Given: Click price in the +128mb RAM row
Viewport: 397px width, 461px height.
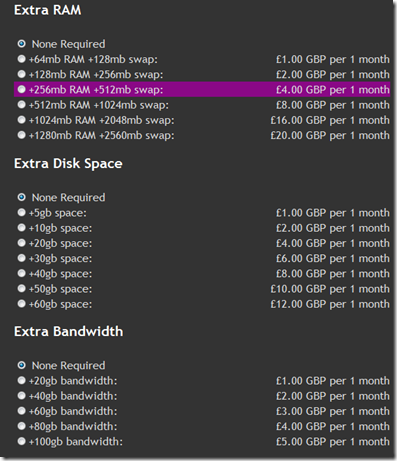Looking at the screenshot, I should [x=333, y=74].
